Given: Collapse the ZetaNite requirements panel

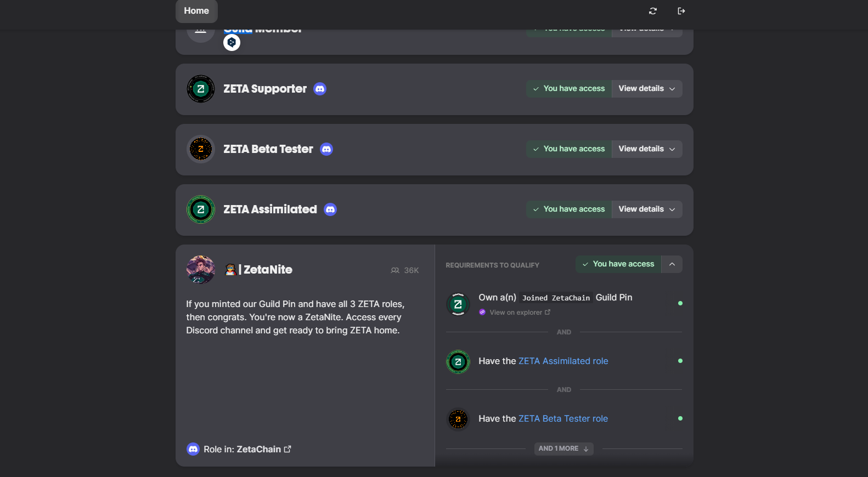Looking at the screenshot, I should (x=672, y=264).
